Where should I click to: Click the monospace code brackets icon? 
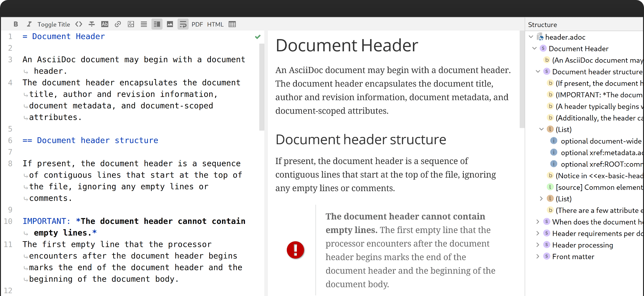[x=79, y=24]
